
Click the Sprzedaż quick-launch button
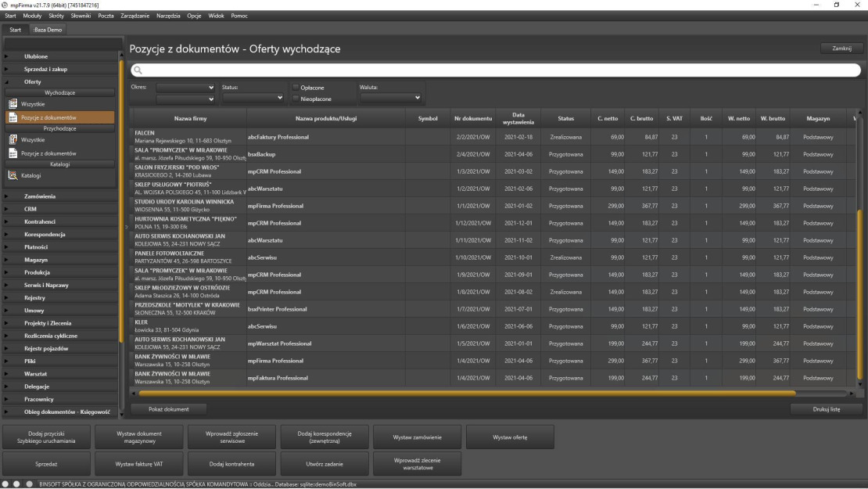(x=46, y=464)
